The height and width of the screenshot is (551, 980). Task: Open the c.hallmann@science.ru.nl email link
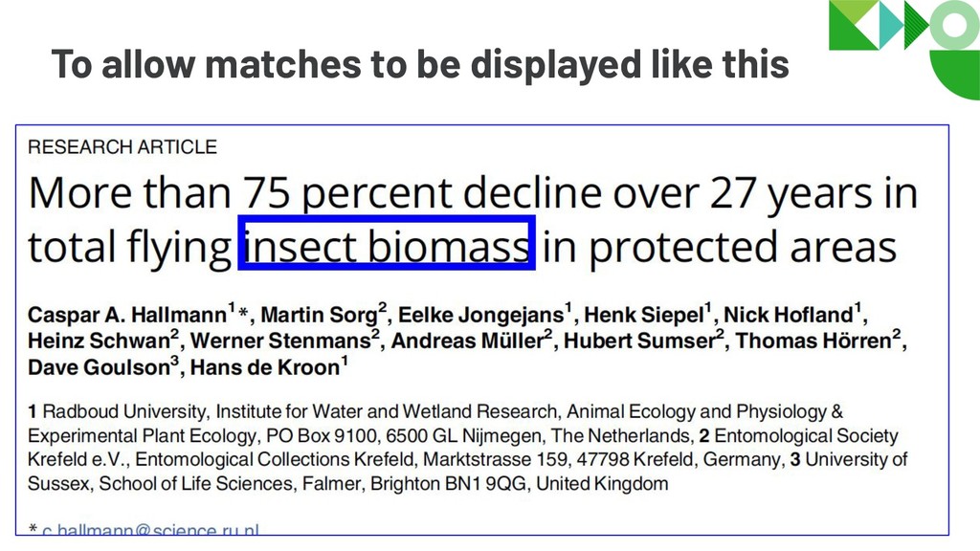150,530
